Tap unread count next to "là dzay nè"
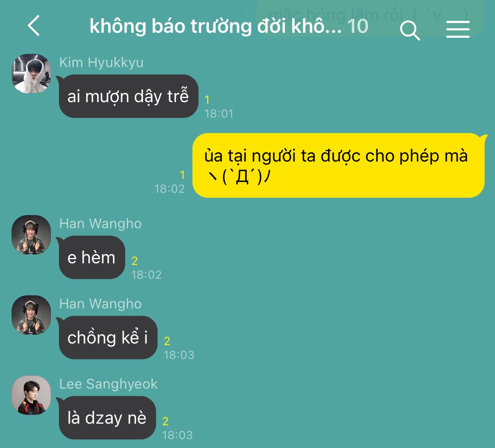The width and height of the screenshot is (495, 448). (165, 421)
